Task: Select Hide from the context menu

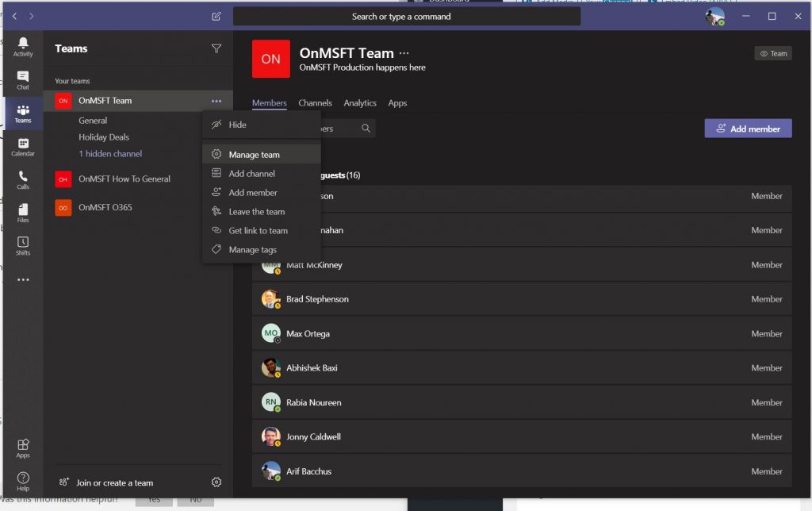Action: click(x=262, y=125)
